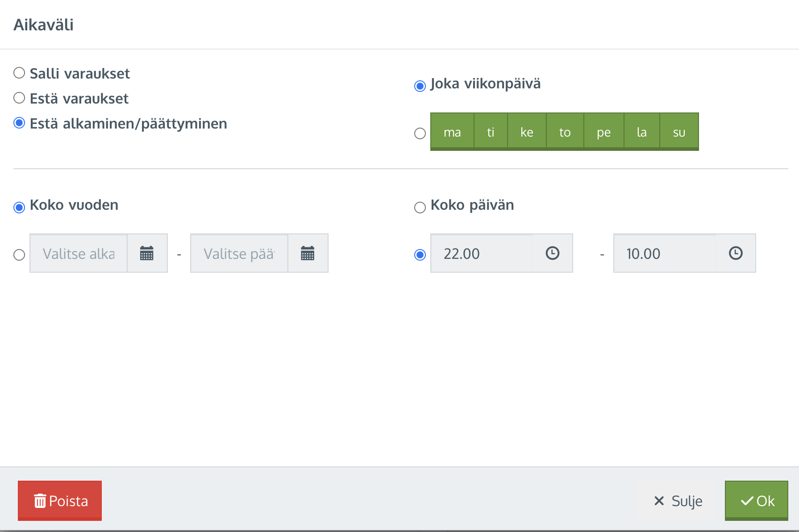Confirm with the green Ok button
Screen dimensions: 799x532
tap(757, 501)
